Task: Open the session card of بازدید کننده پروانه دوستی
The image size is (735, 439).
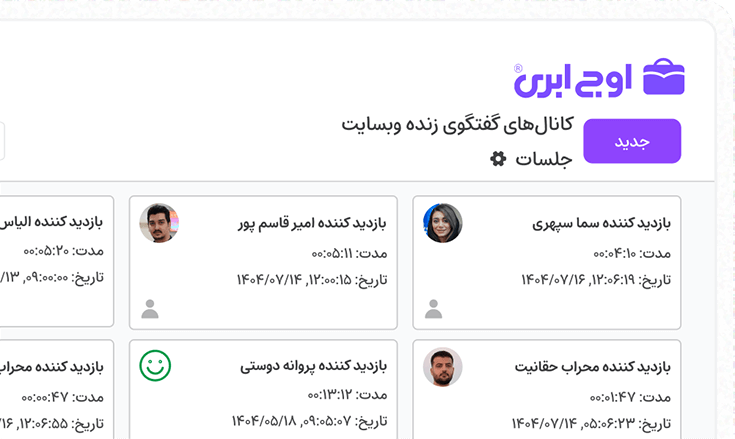Action: coord(263,389)
